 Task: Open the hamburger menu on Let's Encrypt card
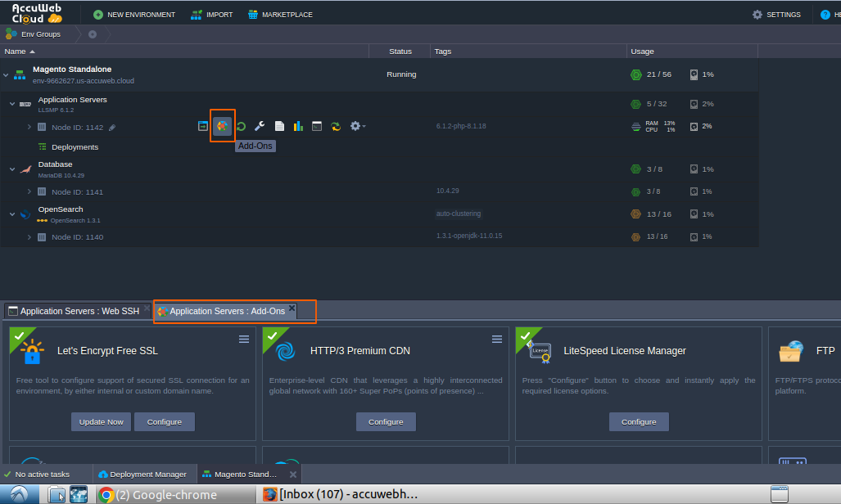pos(244,339)
